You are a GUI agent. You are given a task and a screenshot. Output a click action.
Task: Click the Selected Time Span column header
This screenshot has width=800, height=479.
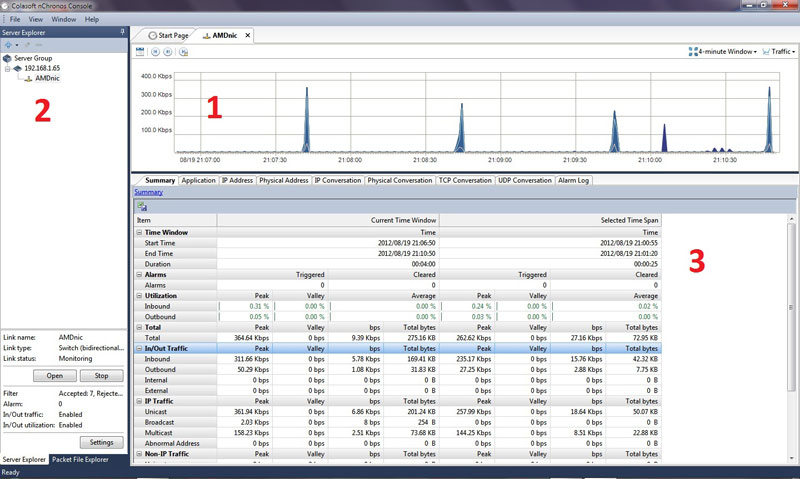pyautogui.click(x=550, y=220)
